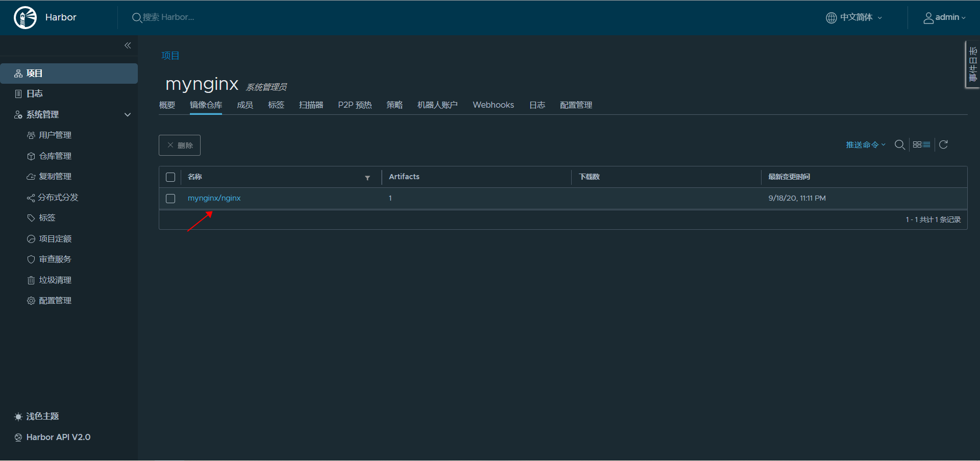Click the Harbor title text
Image resolution: width=980 pixels, height=461 pixels.
pyautogui.click(x=61, y=17)
